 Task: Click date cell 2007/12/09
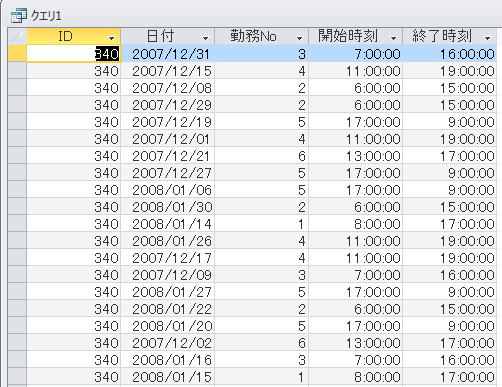click(168, 275)
